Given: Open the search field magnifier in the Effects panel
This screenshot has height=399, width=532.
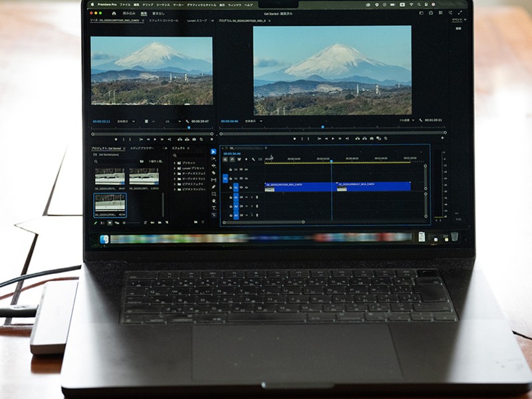Looking at the screenshot, I should coord(175,156).
